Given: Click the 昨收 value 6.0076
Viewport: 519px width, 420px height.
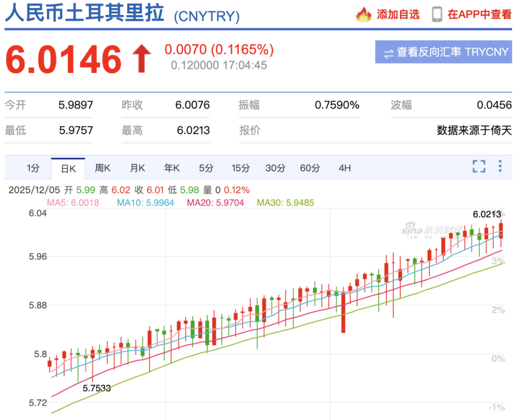Looking at the screenshot, I should [x=193, y=105].
